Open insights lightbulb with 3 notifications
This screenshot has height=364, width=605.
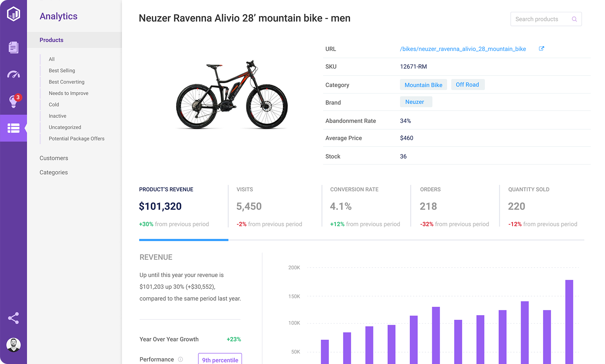pyautogui.click(x=13, y=101)
